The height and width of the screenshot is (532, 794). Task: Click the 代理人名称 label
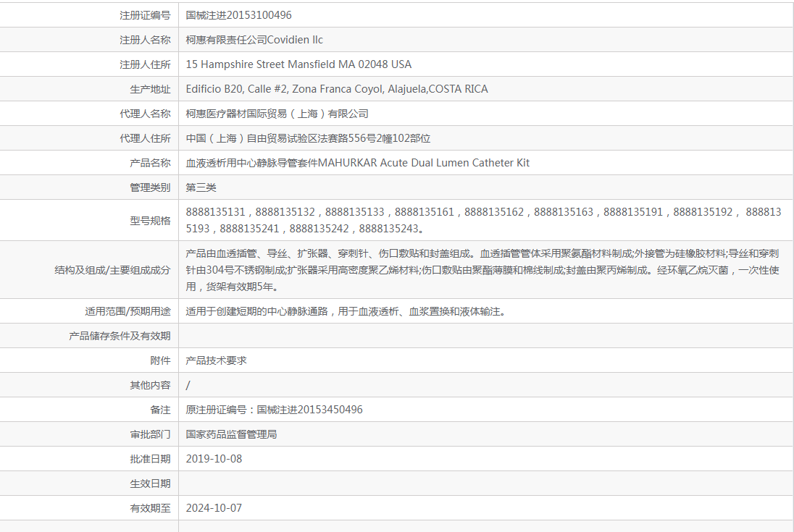(145, 114)
